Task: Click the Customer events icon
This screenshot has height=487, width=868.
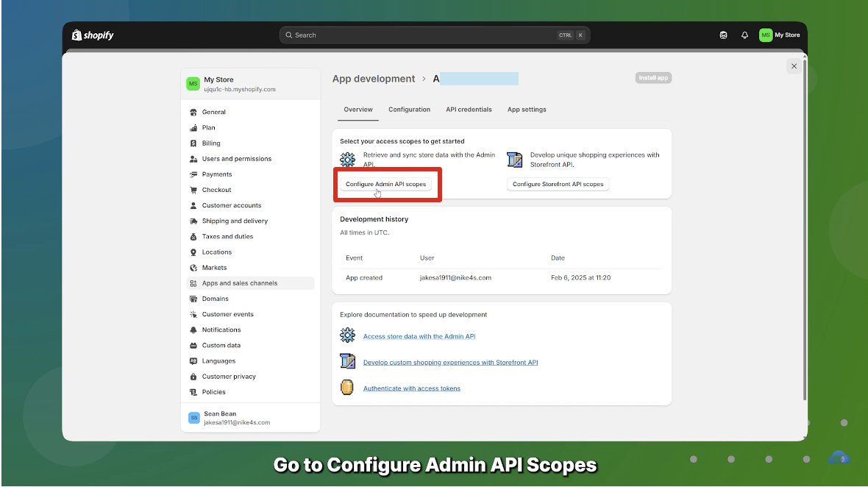Action: click(193, 314)
